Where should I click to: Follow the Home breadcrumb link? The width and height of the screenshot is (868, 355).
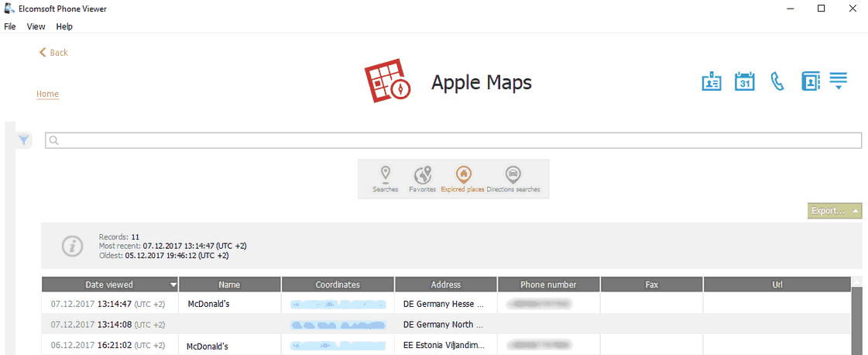click(x=47, y=95)
